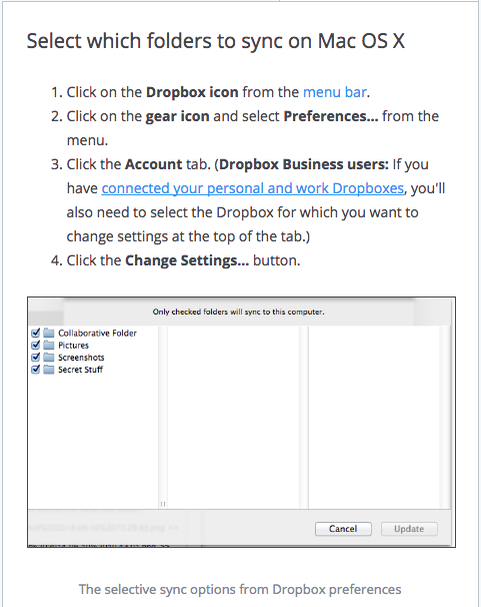Click the Pictures folder icon
The image size is (481, 607).
49,345
